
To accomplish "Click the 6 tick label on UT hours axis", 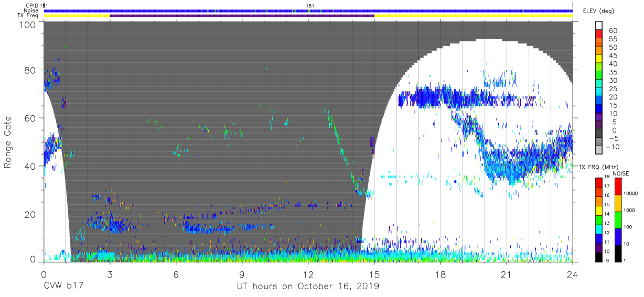I will pyautogui.click(x=176, y=274).
